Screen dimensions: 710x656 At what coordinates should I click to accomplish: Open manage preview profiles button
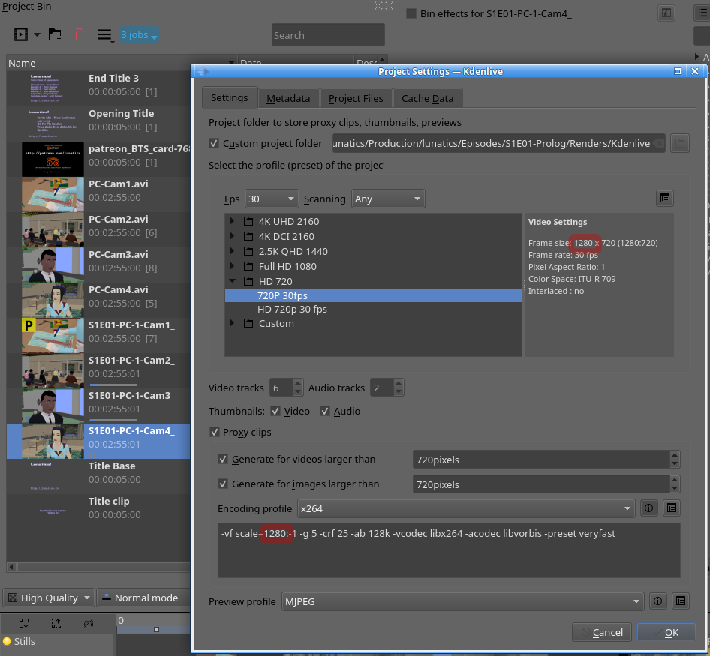(680, 601)
